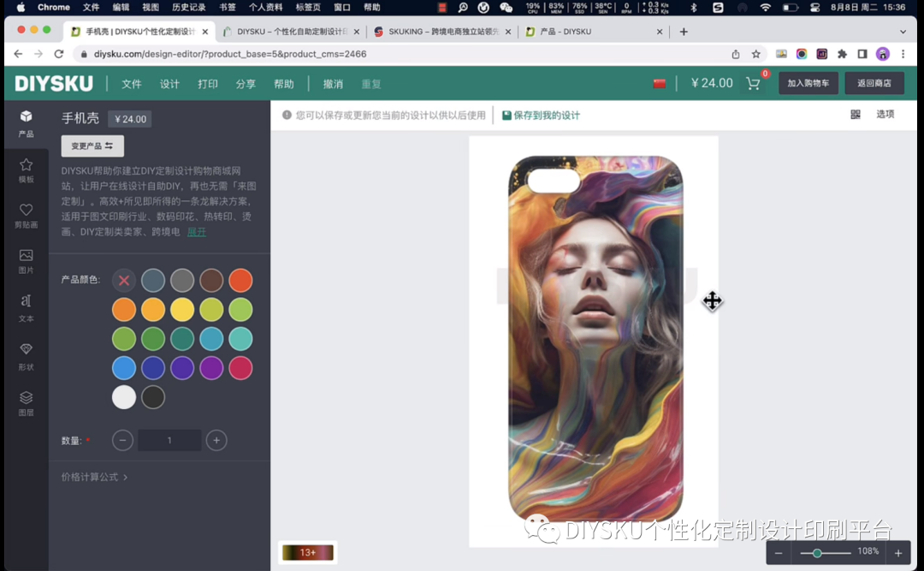Open the tab list dropdown chevron

pyautogui.click(x=903, y=32)
